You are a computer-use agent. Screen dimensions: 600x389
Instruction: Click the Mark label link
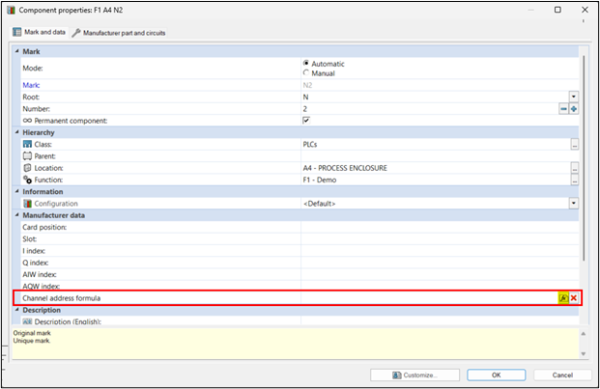click(x=31, y=85)
